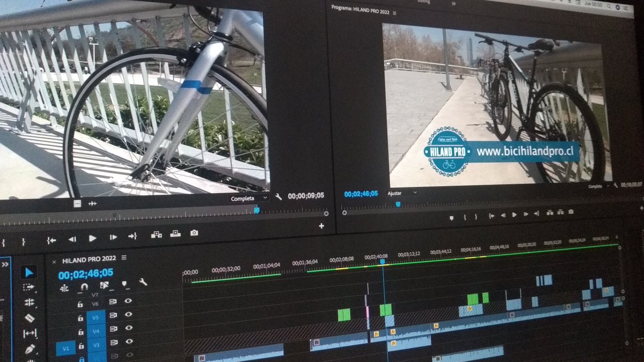Click Program monitor timecode 00;02;46;05
644x362 pixels.
click(361, 194)
